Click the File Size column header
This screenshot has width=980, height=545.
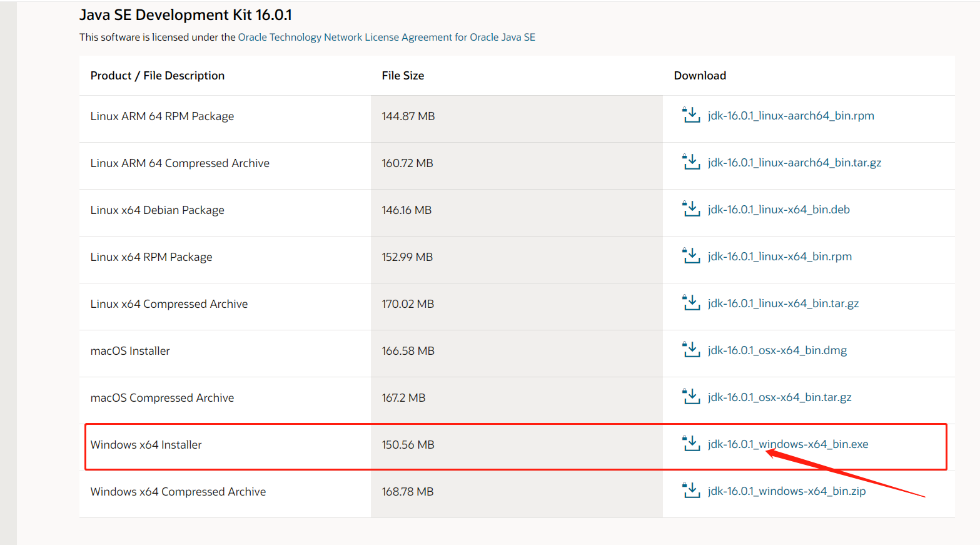(x=403, y=76)
